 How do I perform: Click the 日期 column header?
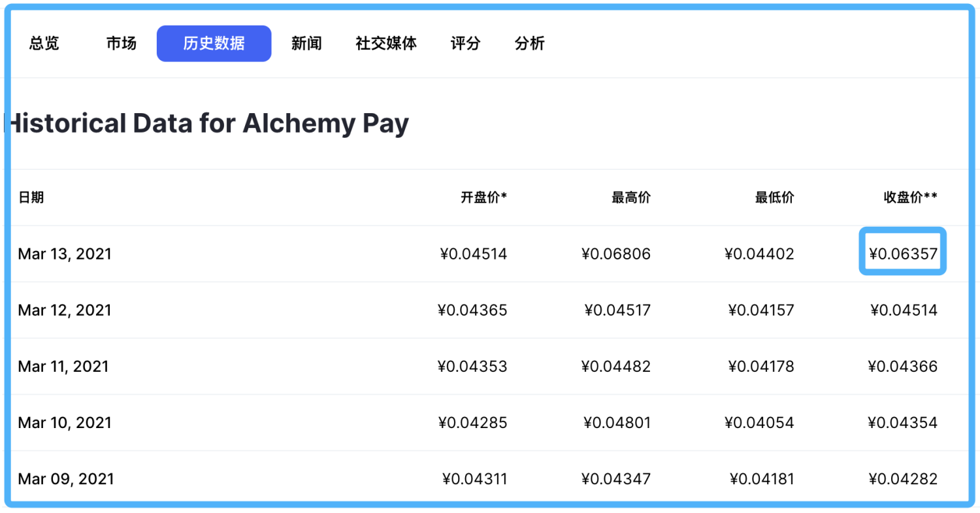pos(31,198)
